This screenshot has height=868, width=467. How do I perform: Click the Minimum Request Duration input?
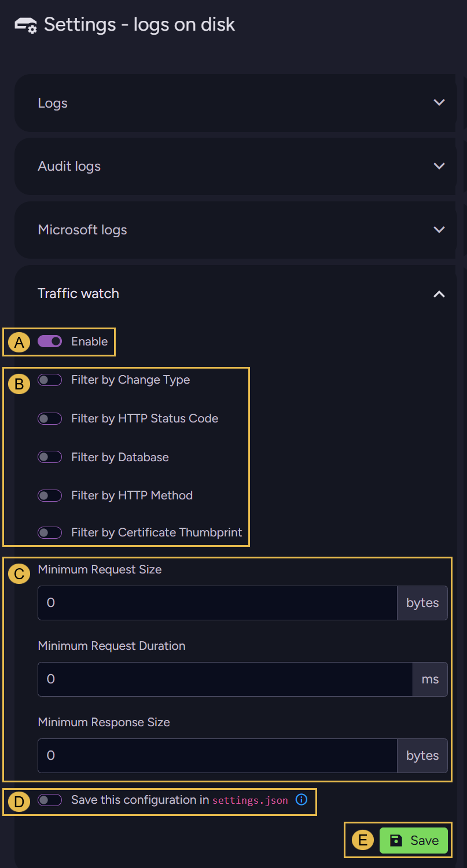[226, 679]
